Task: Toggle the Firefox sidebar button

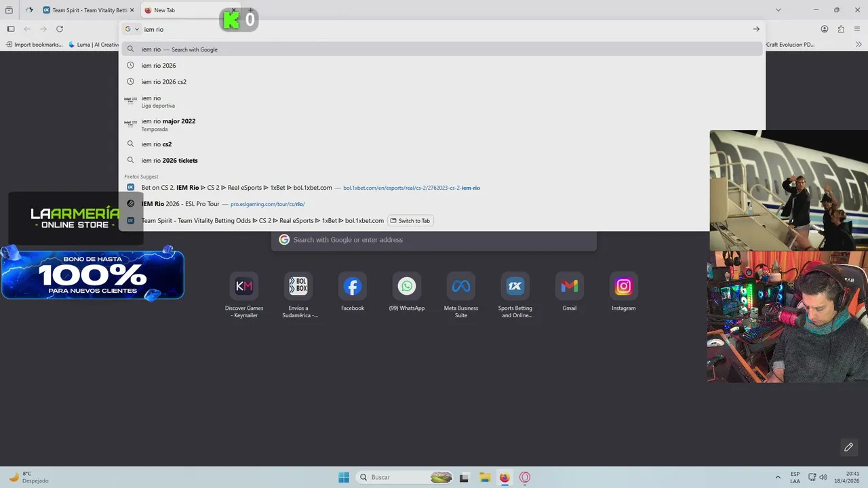Action: click(x=11, y=29)
